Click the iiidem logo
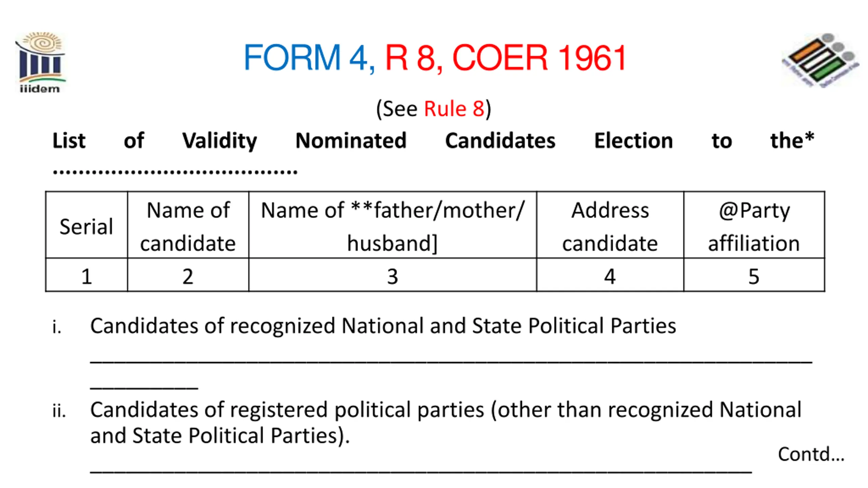 [40, 62]
